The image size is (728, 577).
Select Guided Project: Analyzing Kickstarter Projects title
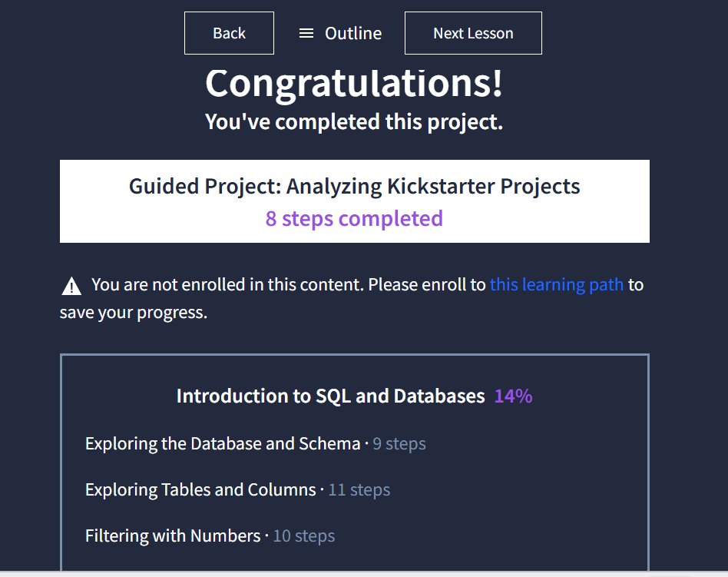point(355,187)
